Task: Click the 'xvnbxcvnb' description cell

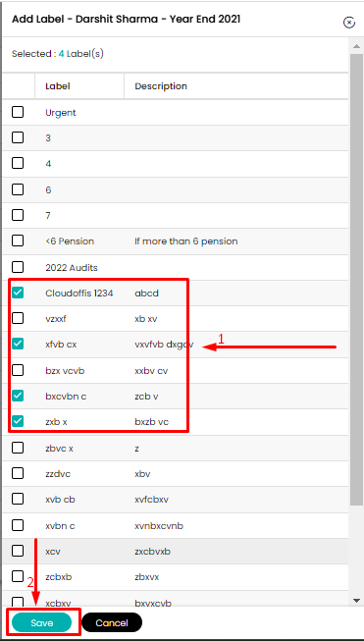Action: coord(159,526)
